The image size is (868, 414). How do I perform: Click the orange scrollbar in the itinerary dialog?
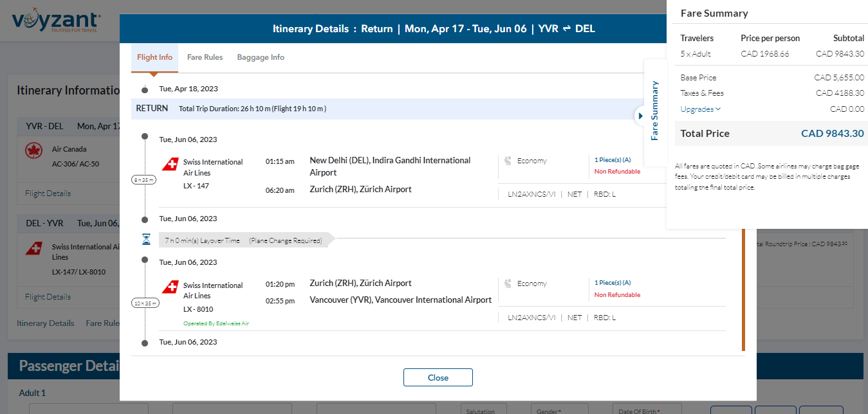(743, 289)
